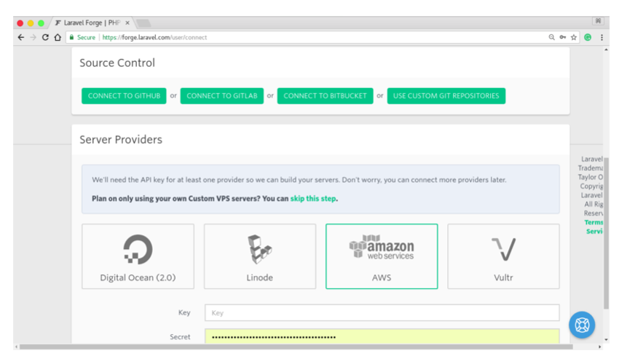Close the Laravel Forge tab
This screenshot has width=619, height=364.
coord(127,23)
